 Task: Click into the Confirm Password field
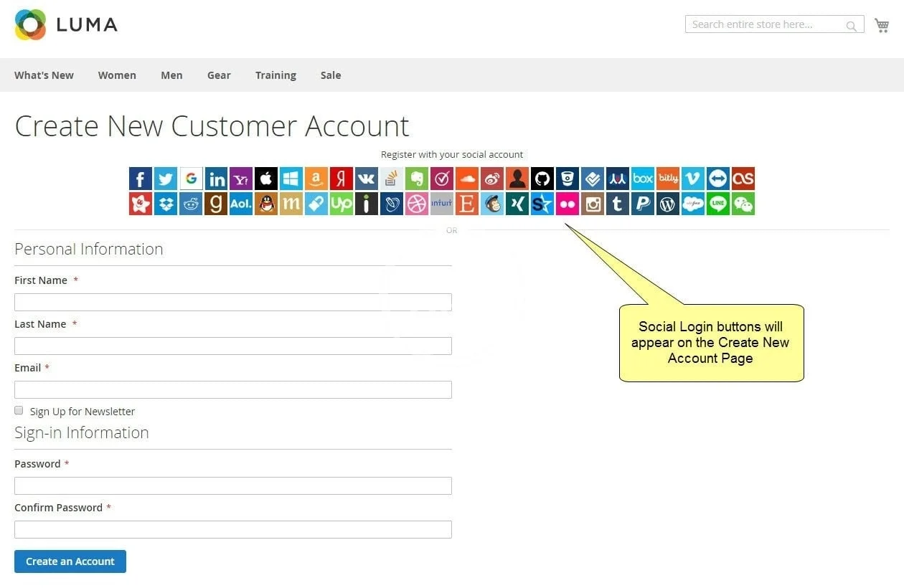click(x=233, y=529)
